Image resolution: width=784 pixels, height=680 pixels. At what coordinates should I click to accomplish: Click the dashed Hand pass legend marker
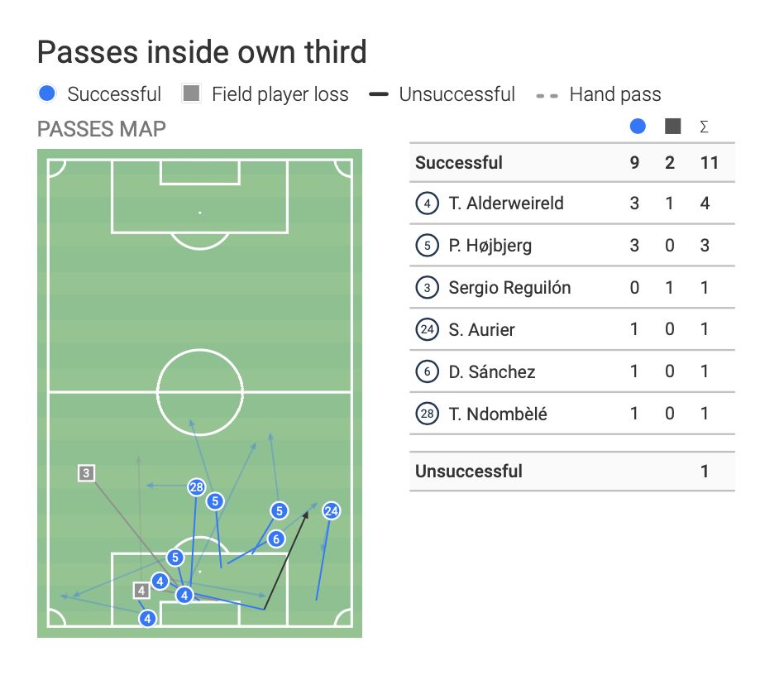point(547,94)
